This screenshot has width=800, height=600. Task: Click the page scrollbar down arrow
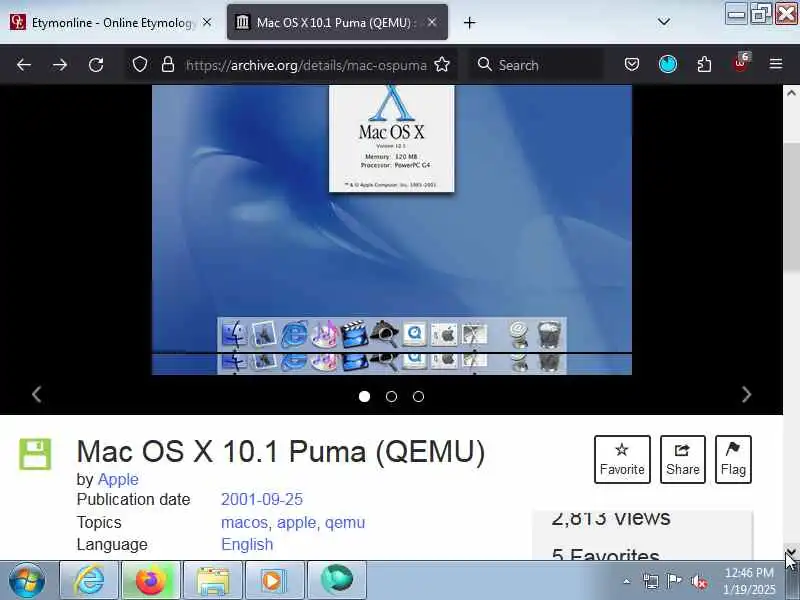pos(791,552)
